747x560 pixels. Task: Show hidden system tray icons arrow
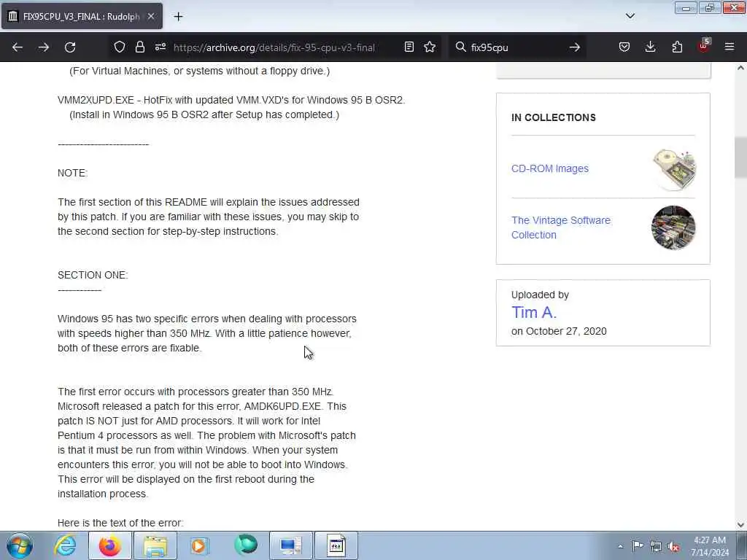620,546
